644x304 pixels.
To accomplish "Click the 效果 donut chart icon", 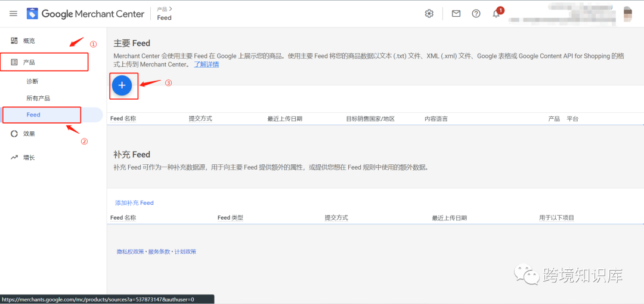I will (14, 133).
